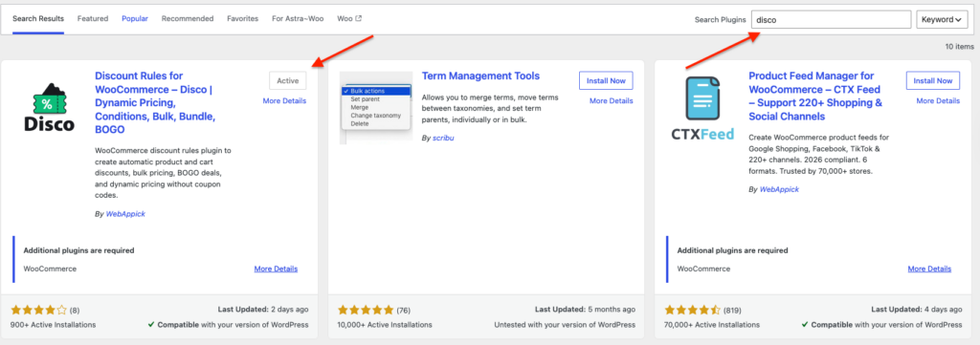Open WooCommerce requirement More Details in Disco card
This screenshot has height=345, width=980.
[276, 269]
